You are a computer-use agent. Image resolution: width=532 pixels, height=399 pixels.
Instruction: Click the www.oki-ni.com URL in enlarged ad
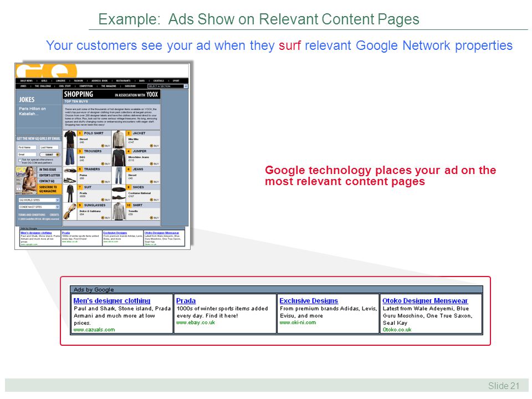coord(298,323)
